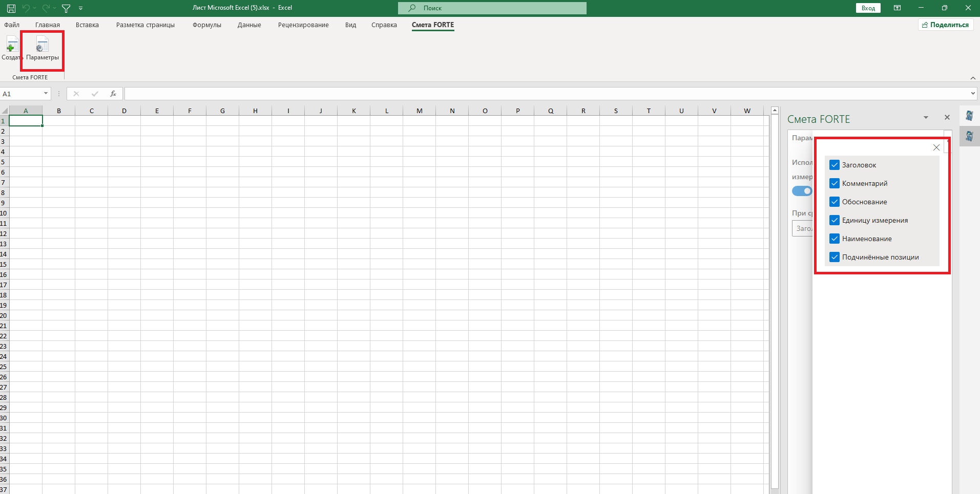Open the Name Box dropdown arrow
The image size is (980, 494).
click(46, 94)
